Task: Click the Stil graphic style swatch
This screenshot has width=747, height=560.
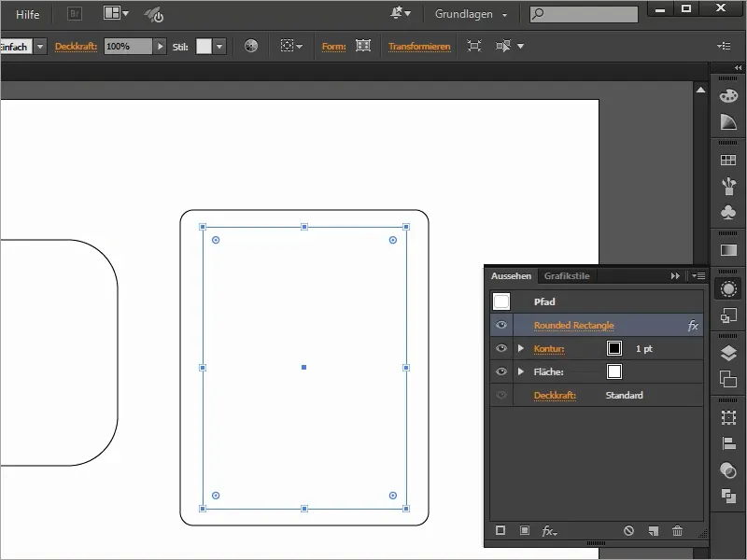Action: click(x=204, y=46)
